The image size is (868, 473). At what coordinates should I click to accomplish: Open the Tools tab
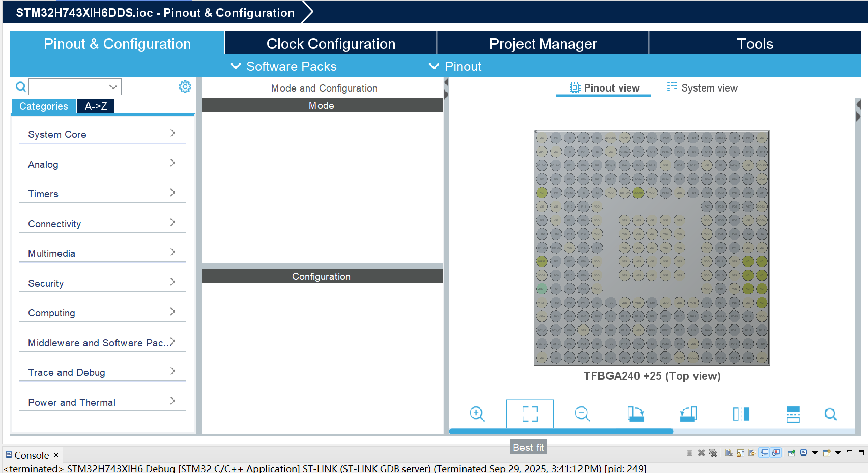click(755, 43)
